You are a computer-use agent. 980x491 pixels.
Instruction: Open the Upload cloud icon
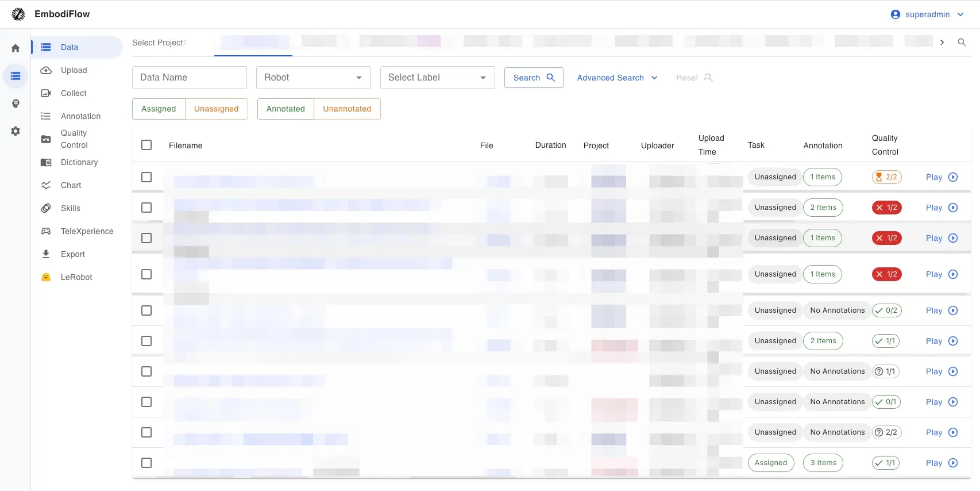coord(46,70)
